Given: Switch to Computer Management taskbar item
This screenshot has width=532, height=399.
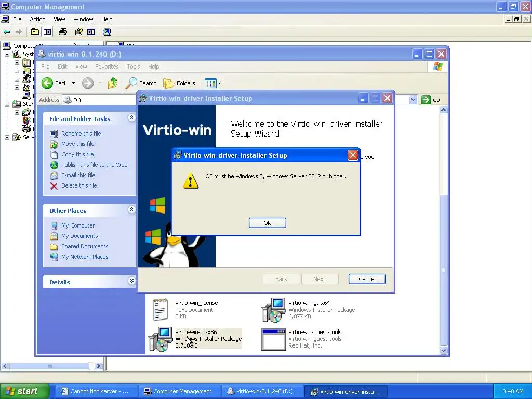Looking at the screenshot, I should tap(179, 391).
